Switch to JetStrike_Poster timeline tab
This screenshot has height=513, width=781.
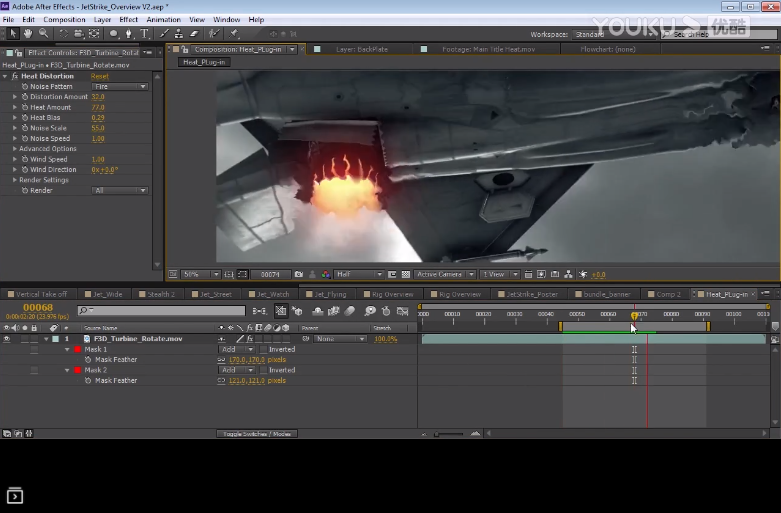pos(532,294)
